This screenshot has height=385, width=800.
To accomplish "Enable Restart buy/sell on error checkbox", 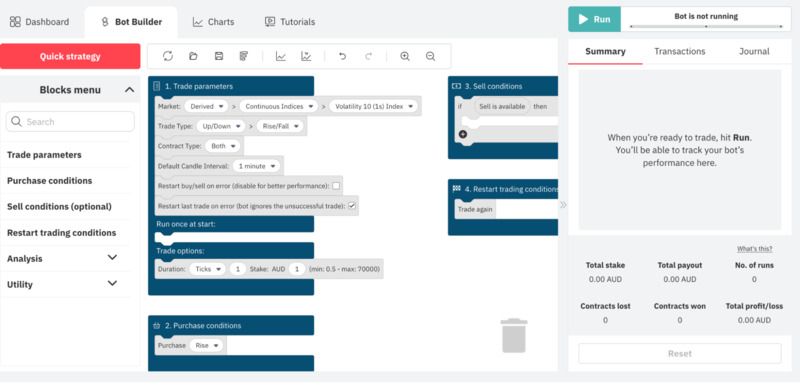I will (336, 186).
